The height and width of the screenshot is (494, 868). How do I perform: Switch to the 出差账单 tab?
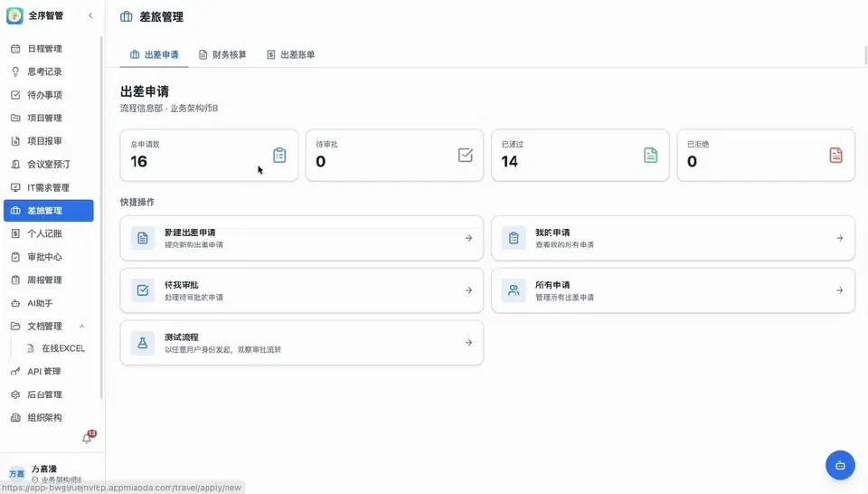290,55
